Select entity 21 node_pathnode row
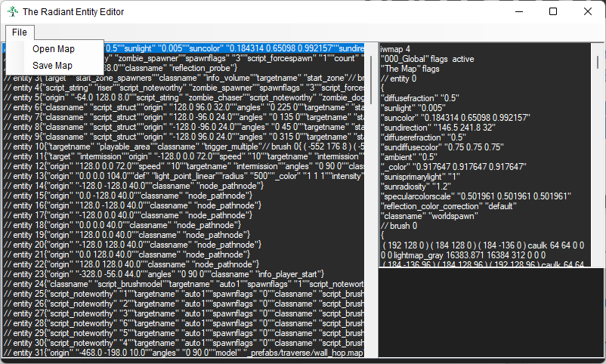This screenshot has width=606, height=364. pyautogui.click(x=184, y=254)
